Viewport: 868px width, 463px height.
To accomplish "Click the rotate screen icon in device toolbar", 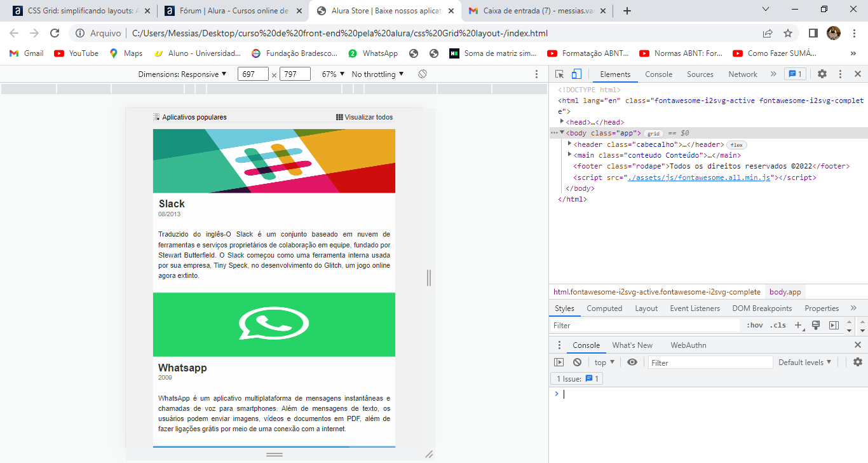I will (x=423, y=74).
